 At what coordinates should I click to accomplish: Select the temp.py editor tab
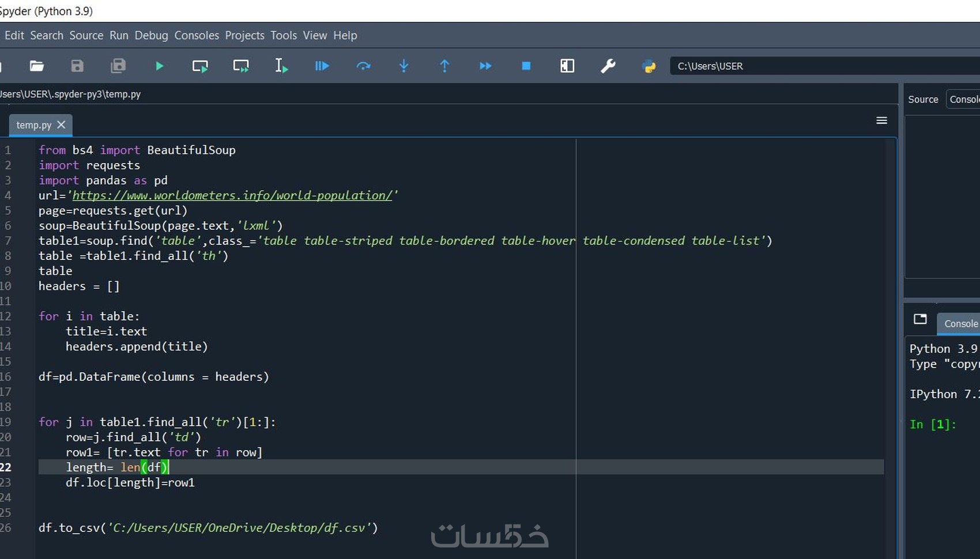[x=34, y=125]
